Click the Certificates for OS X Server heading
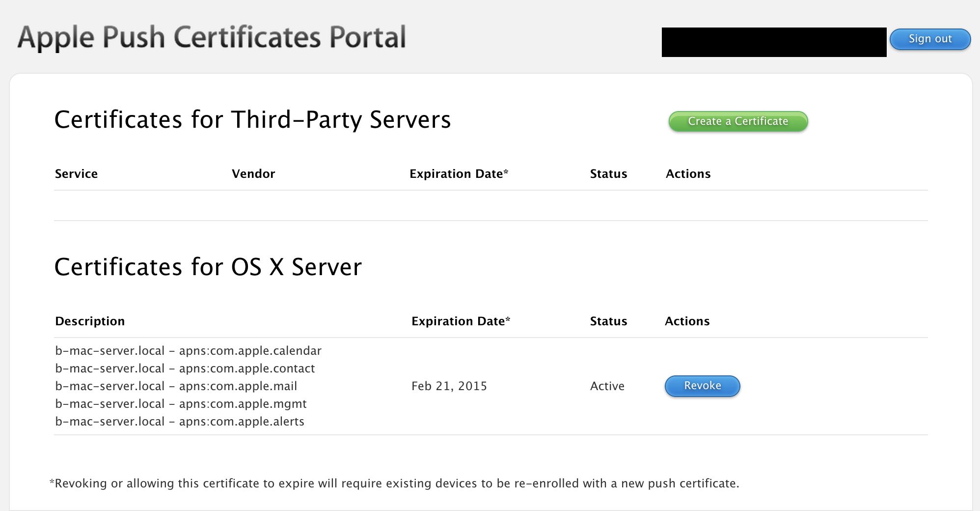980x511 pixels. [208, 267]
